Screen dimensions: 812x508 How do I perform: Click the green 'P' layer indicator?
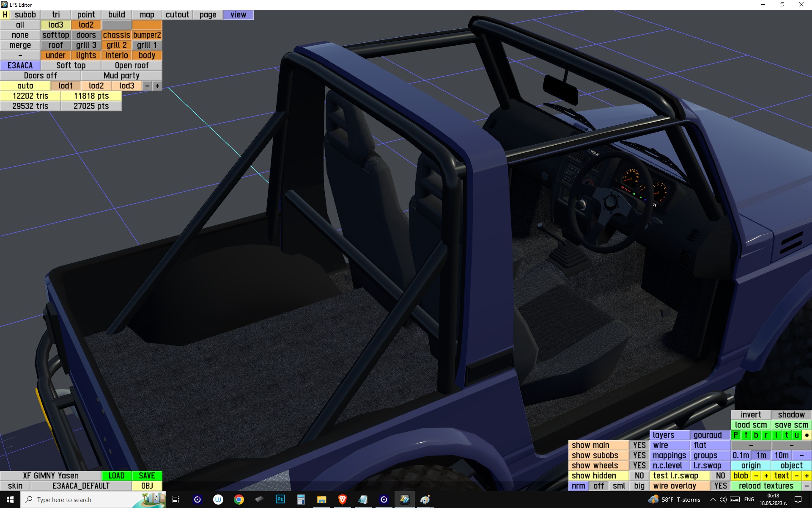coord(736,435)
